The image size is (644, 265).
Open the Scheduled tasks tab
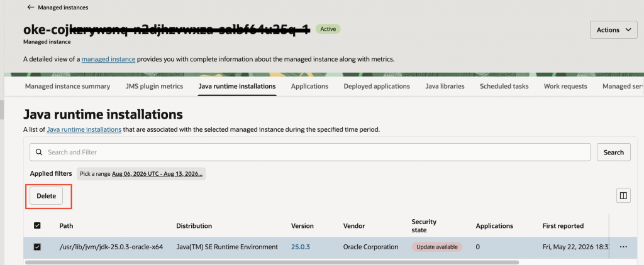coord(504,87)
